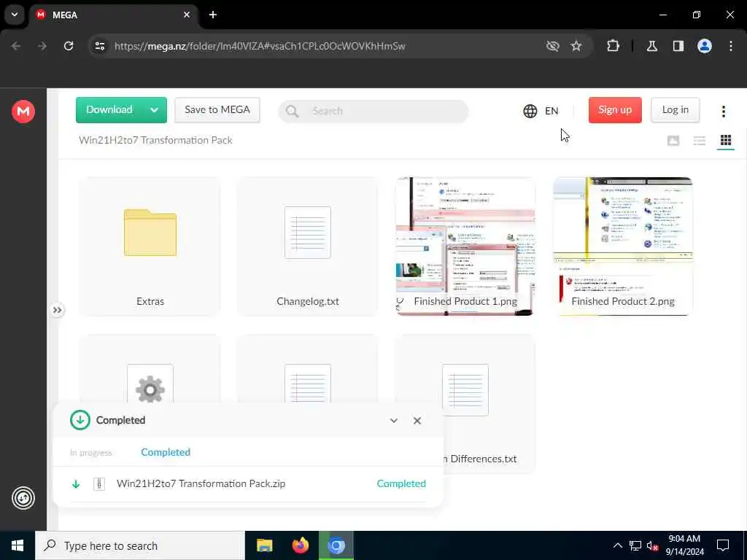Click the muted volume tray icon
747x560 pixels.
pos(653,545)
